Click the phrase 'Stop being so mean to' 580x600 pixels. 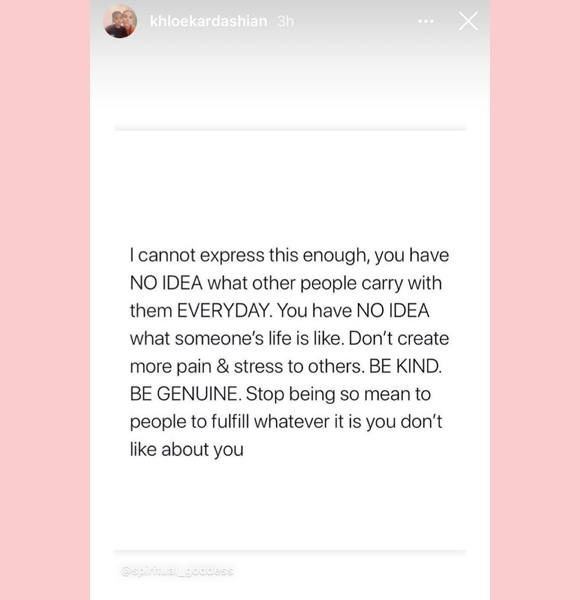click(x=338, y=395)
